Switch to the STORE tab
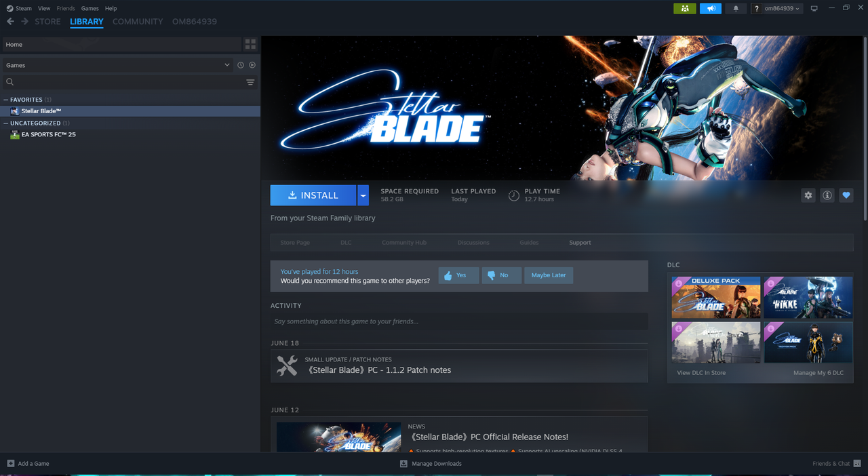The height and width of the screenshot is (476, 868). pos(48,22)
